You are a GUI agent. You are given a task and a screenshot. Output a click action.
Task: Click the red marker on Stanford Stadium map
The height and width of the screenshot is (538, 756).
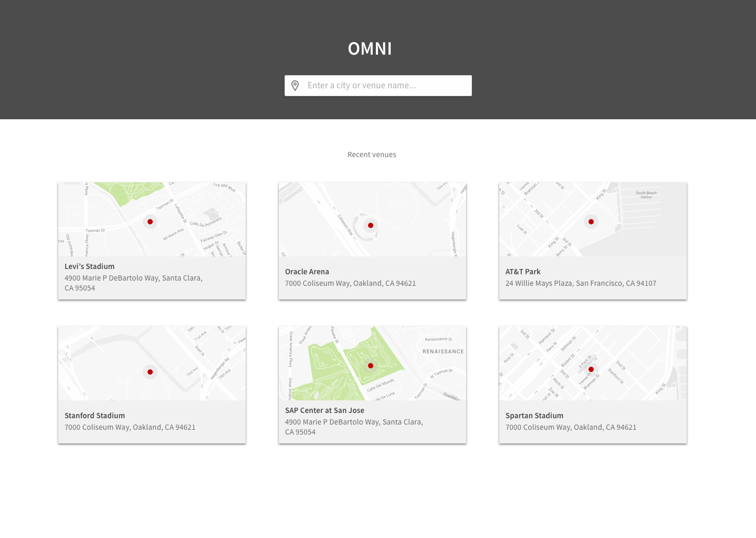[x=150, y=372]
